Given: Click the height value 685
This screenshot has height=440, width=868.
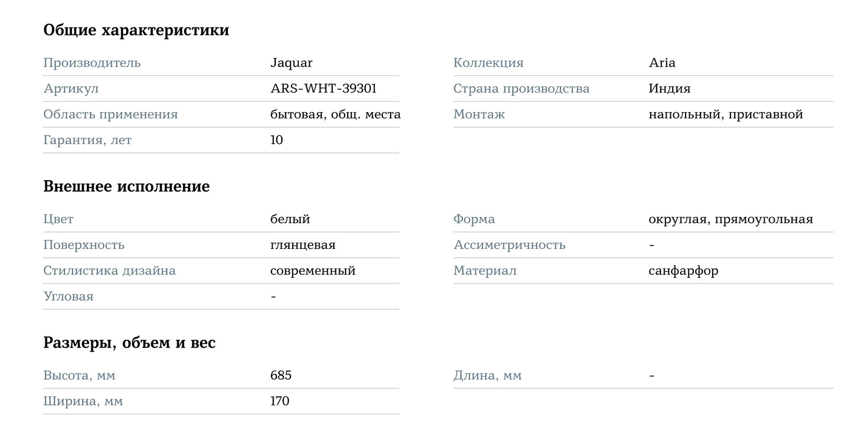Looking at the screenshot, I should pyautogui.click(x=281, y=375).
